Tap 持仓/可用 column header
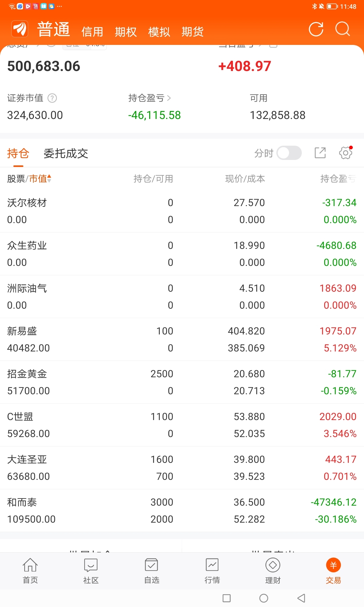This screenshot has height=607, width=364. coord(153,179)
